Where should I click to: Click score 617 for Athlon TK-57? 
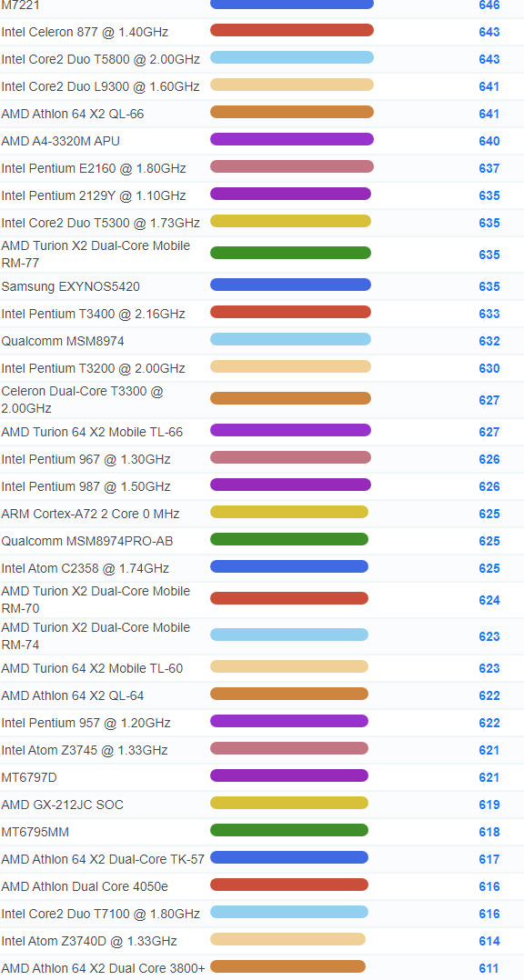[x=489, y=860]
